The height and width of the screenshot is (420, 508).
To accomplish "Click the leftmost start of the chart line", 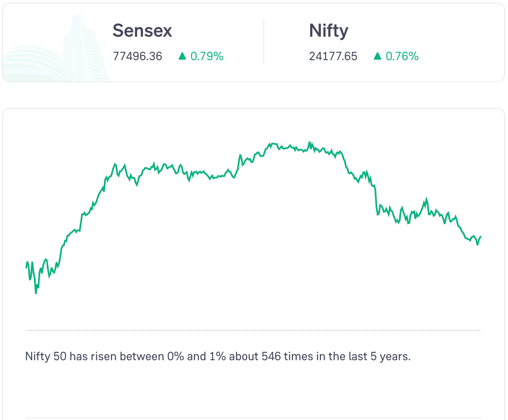I will tap(26, 267).
